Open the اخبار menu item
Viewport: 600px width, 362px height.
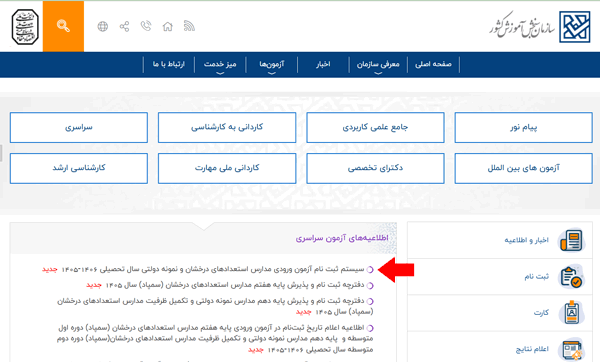323,64
